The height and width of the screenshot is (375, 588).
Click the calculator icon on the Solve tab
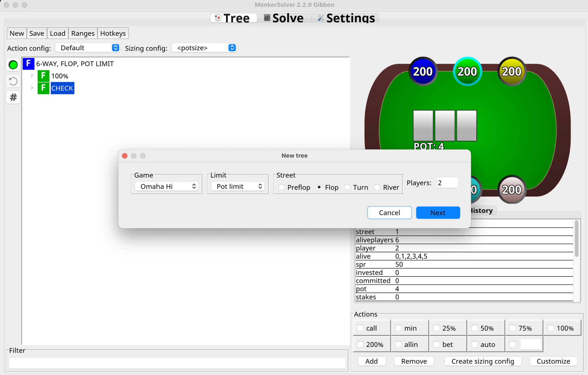[x=267, y=18]
